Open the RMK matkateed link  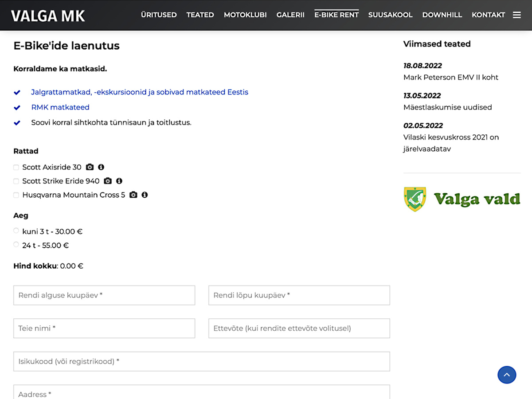[60, 107]
